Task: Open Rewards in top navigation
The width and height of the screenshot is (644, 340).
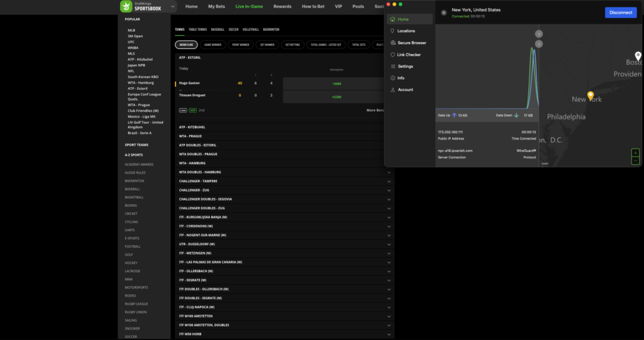Action: click(x=282, y=6)
